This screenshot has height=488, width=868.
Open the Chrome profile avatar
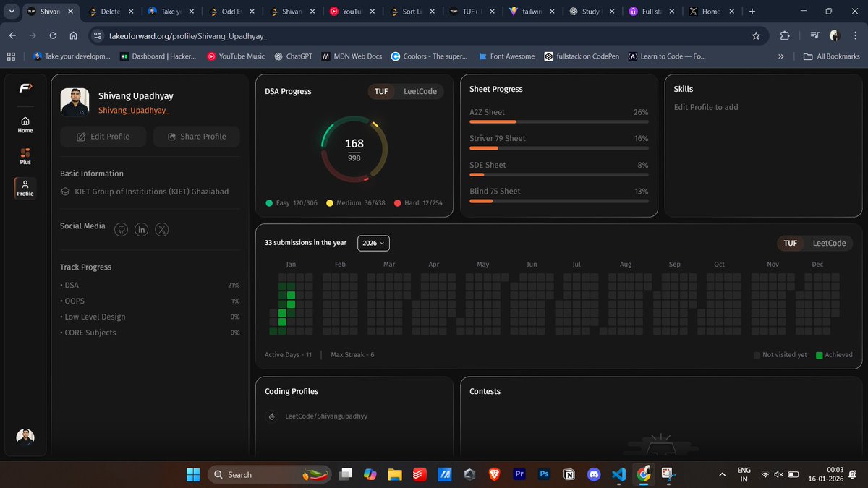point(834,35)
